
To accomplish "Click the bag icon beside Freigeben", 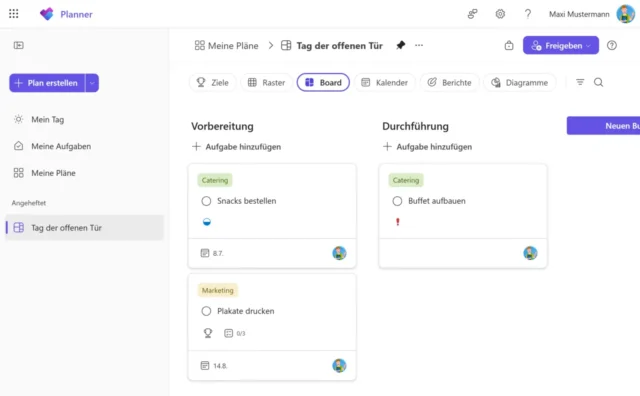I will click(509, 45).
